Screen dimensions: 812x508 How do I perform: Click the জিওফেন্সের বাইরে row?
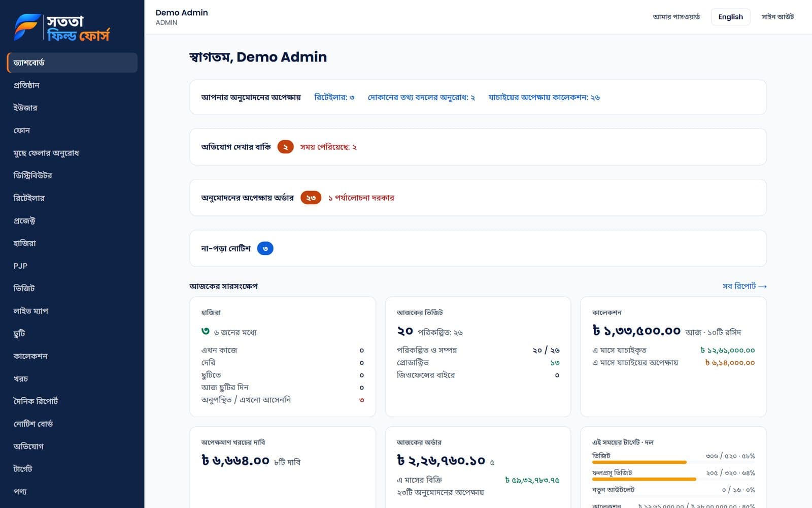478,375
